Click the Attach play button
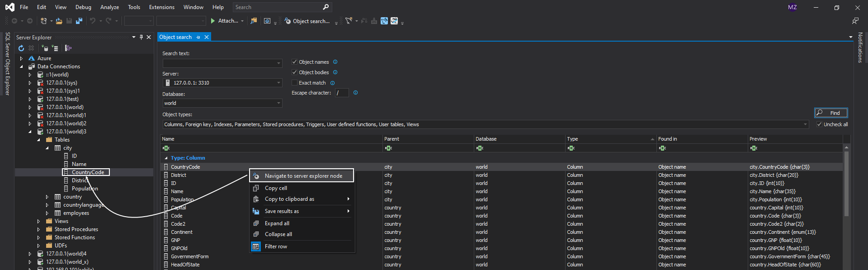The width and height of the screenshot is (868, 270). [x=213, y=21]
